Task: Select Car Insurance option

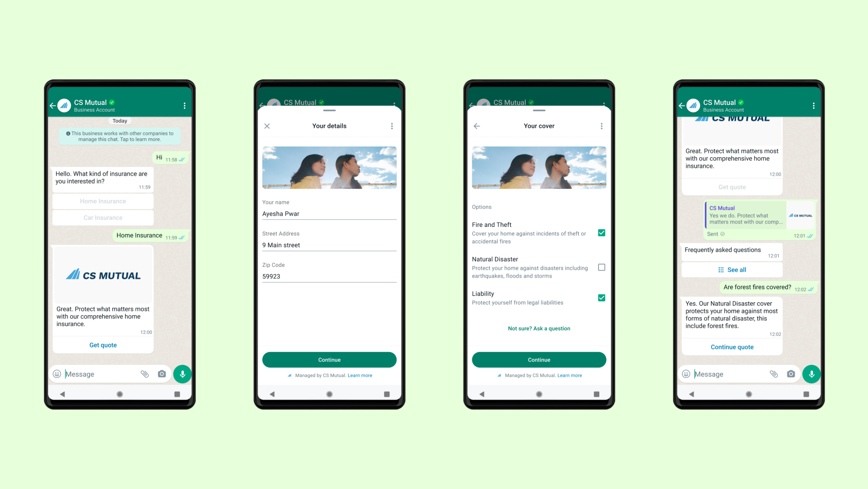Action: pos(103,217)
